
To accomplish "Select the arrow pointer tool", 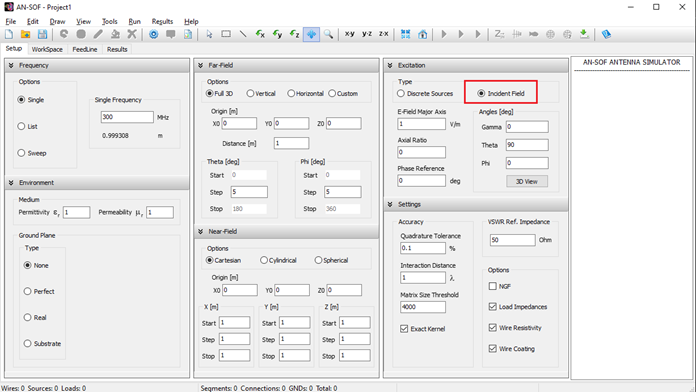I will point(209,34).
